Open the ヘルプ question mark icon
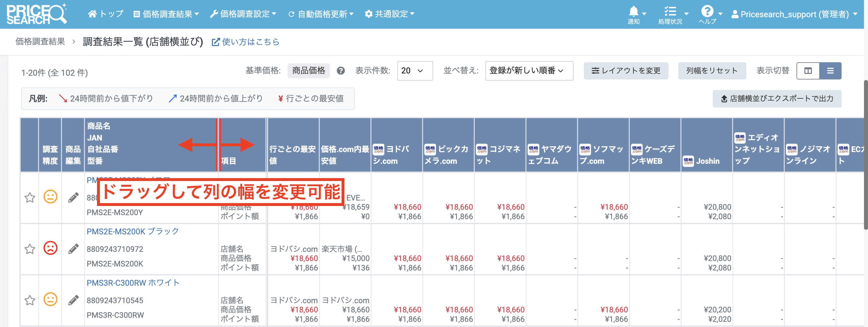868x327 pixels. pos(707,11)
